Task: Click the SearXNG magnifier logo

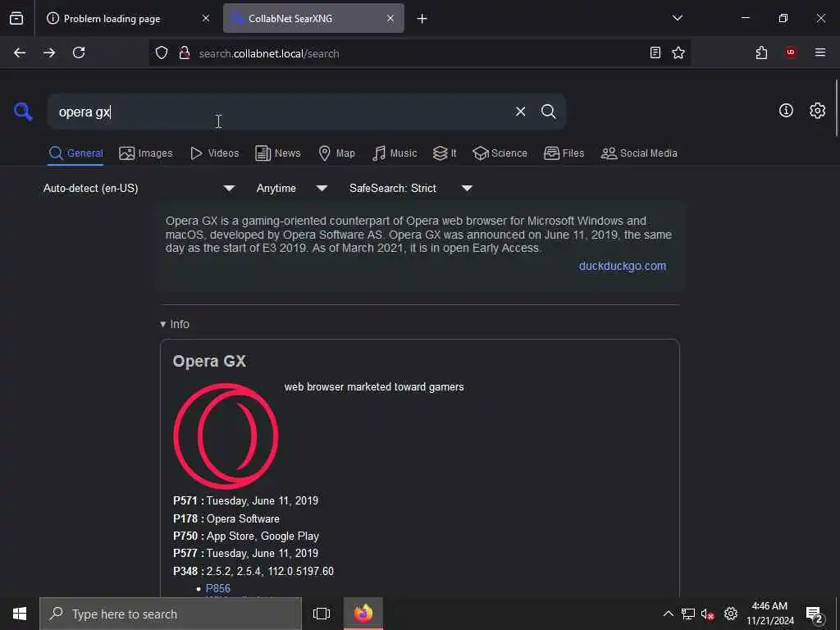Action: tap(23, 112)
